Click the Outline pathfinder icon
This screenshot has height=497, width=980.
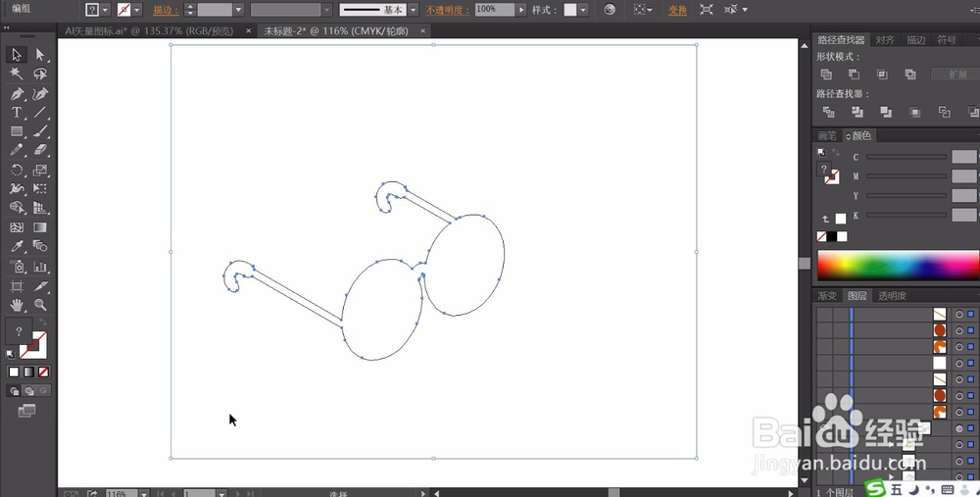point(944,112)
